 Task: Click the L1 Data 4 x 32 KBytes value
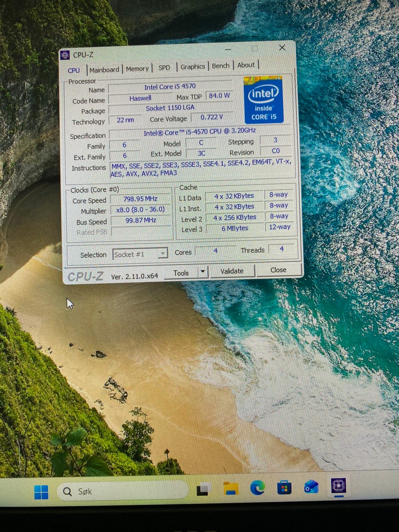(x=234, y=196)
